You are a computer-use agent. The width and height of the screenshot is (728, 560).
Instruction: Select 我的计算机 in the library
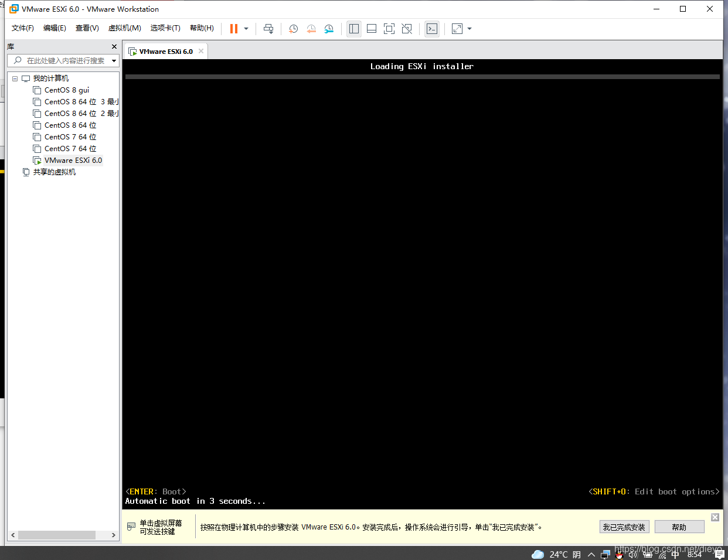point(50,78)
